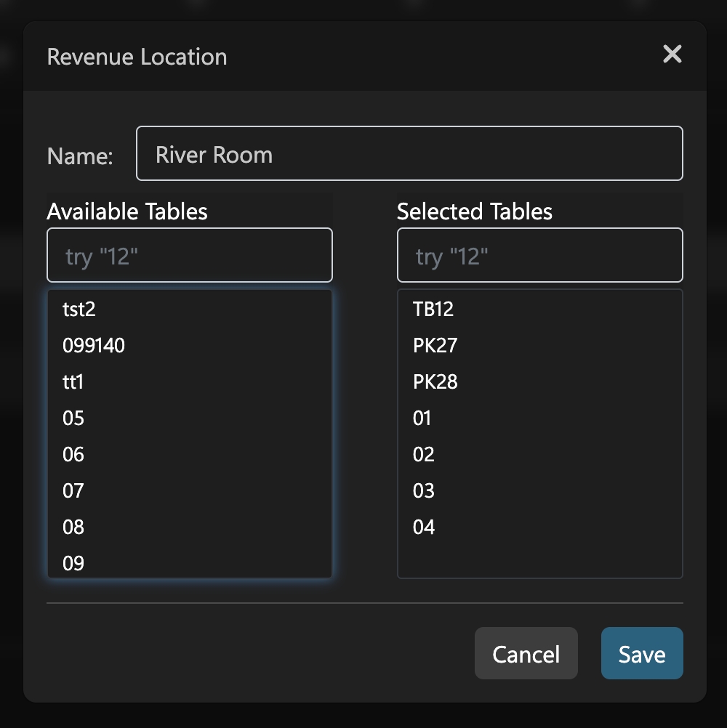This screenshot has height=728, width=727.
Task: Save the revenue location
Action: point(641,654)
